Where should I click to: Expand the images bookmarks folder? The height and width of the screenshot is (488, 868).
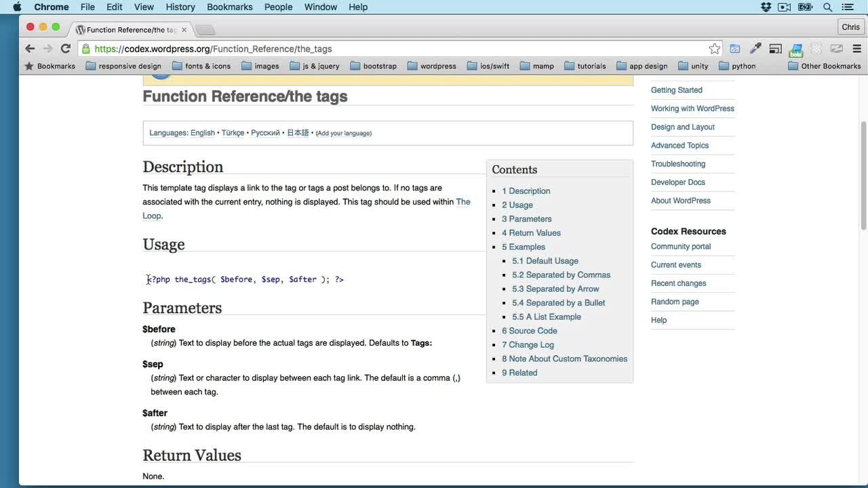tap(260, 66)
